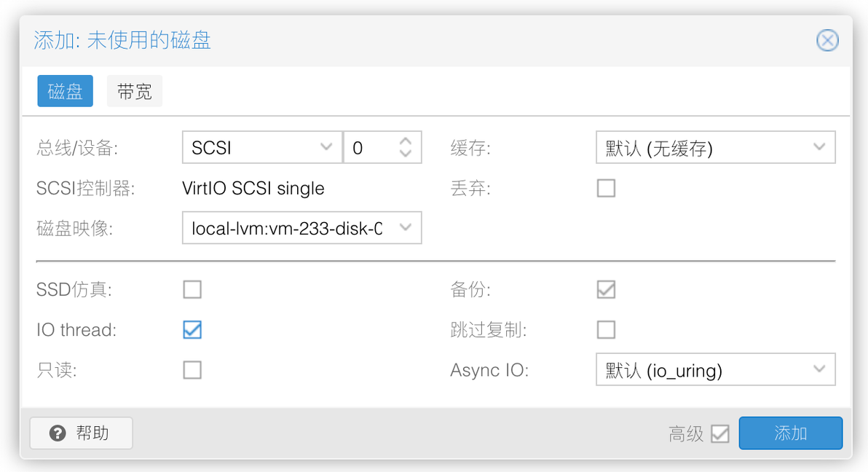Enable 跳过复制 checkbox

coord(606,330)
